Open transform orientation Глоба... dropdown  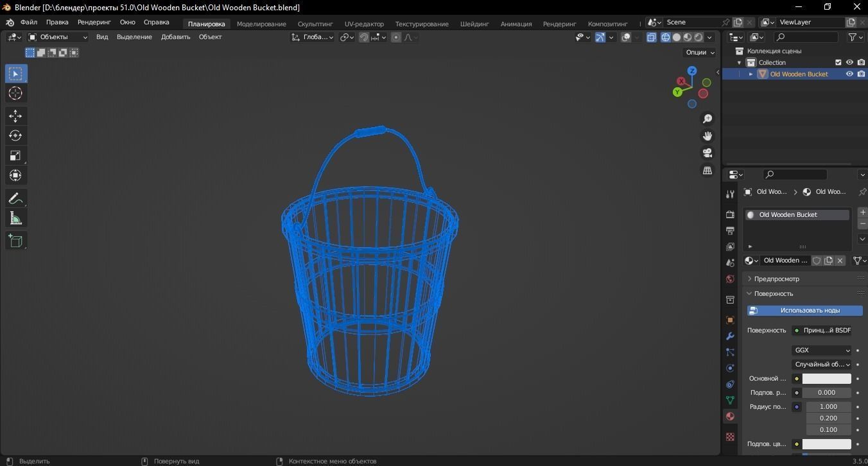click(313, 37)
